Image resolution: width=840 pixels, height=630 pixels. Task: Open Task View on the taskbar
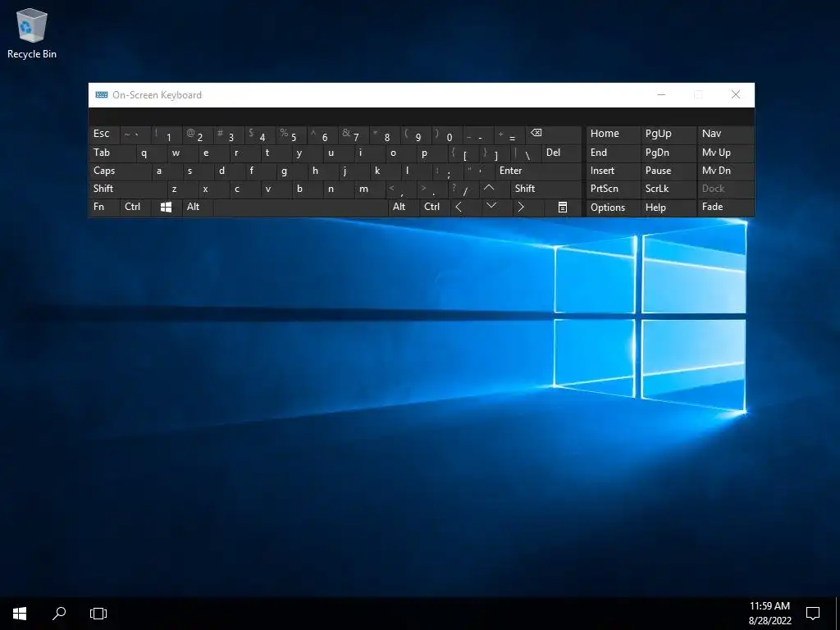coord(98,614)
